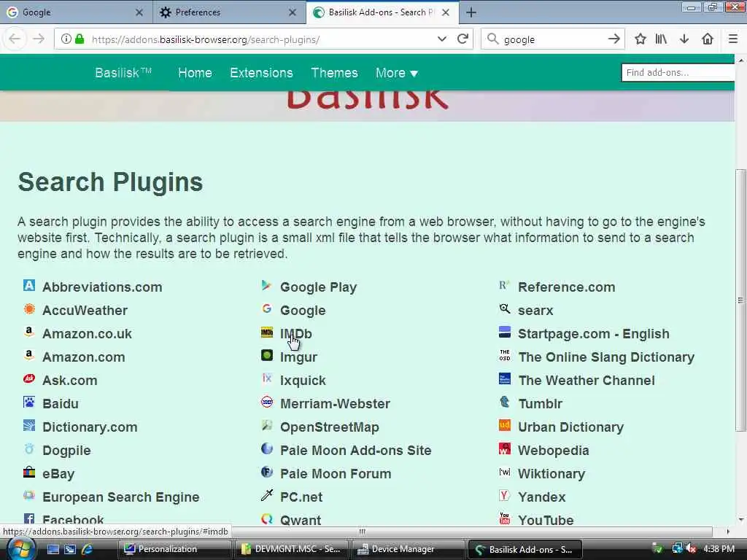
Task: Click the clock showing 4:38 PM
Action: 719,549
